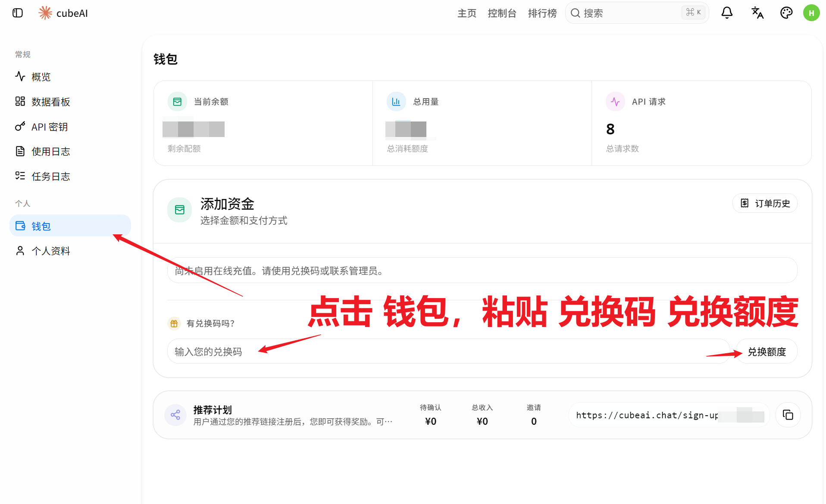Toggle the sidebar collapse icon
The width and height of the screenshot is (826, 504).
[18, 13]
